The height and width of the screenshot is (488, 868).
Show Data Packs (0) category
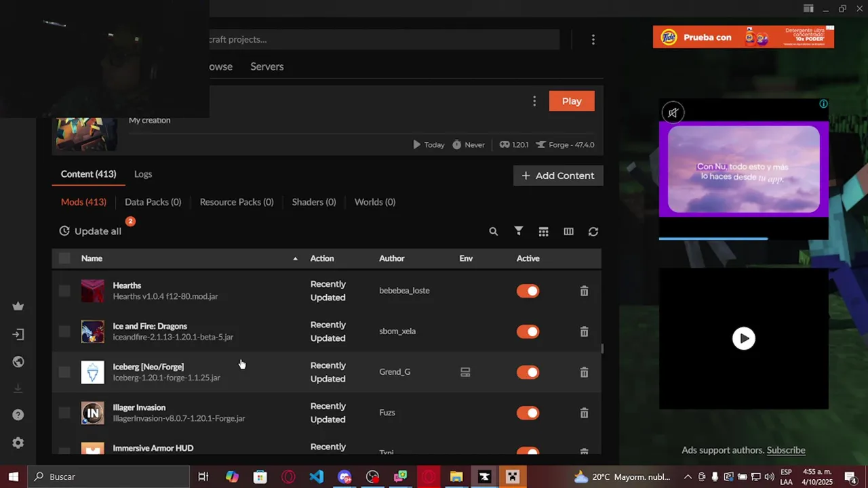(x=153, y=202)
